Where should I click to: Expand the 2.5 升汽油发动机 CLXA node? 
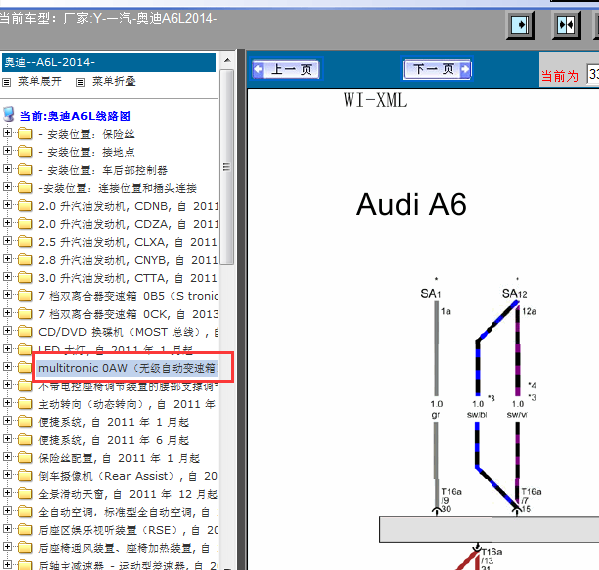[7, 241]
